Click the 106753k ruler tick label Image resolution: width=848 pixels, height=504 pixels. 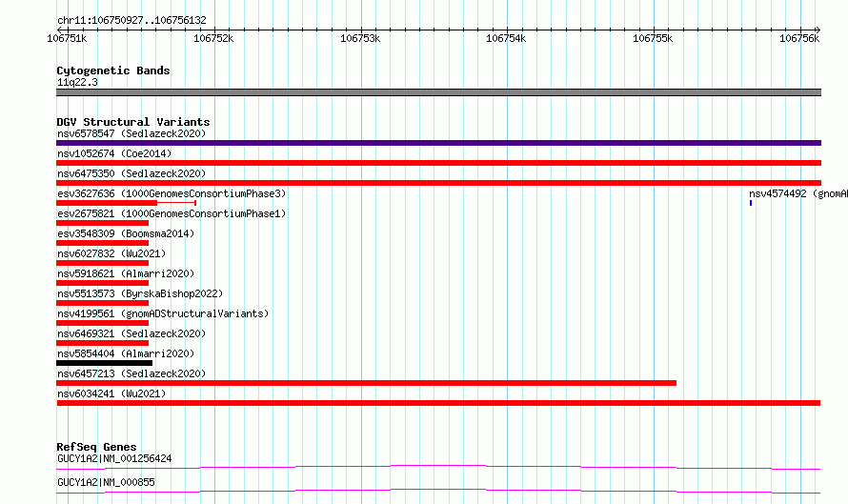[359, 38]
